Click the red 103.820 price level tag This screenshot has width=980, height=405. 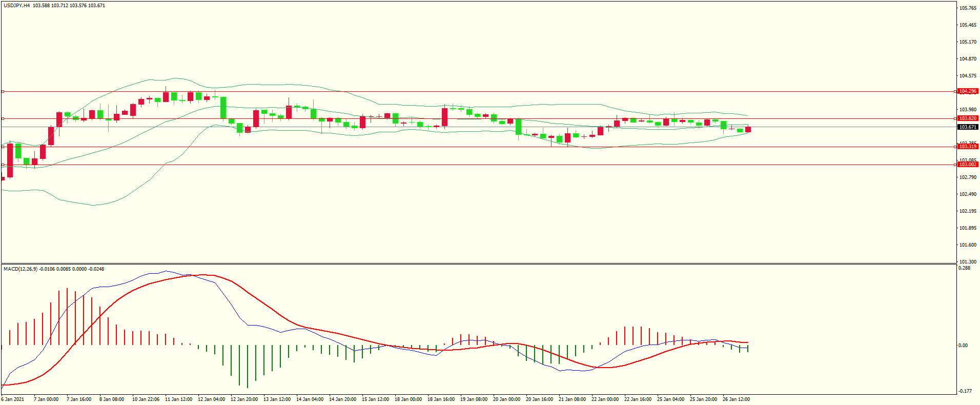(968, 118)
